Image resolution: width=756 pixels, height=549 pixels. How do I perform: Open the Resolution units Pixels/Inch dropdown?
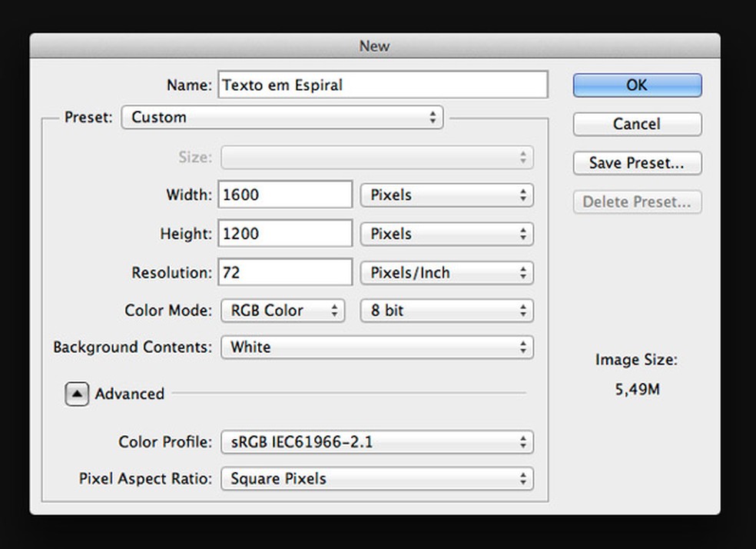446,273
